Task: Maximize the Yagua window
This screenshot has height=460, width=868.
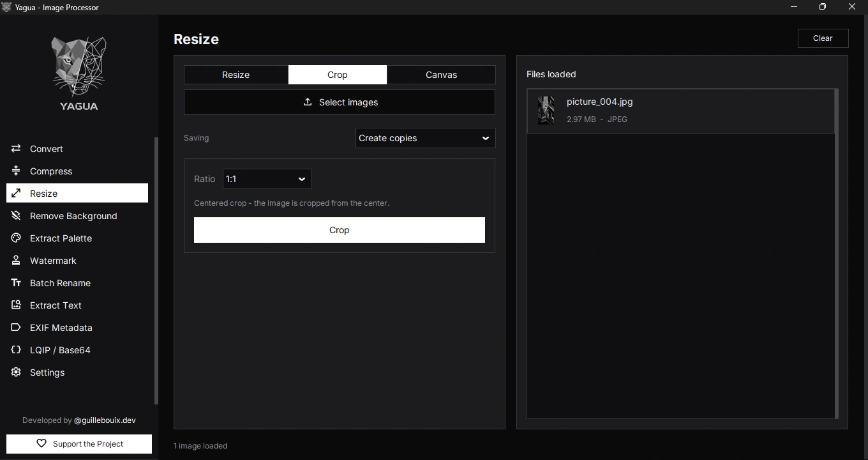Action: tap(823, 7)
